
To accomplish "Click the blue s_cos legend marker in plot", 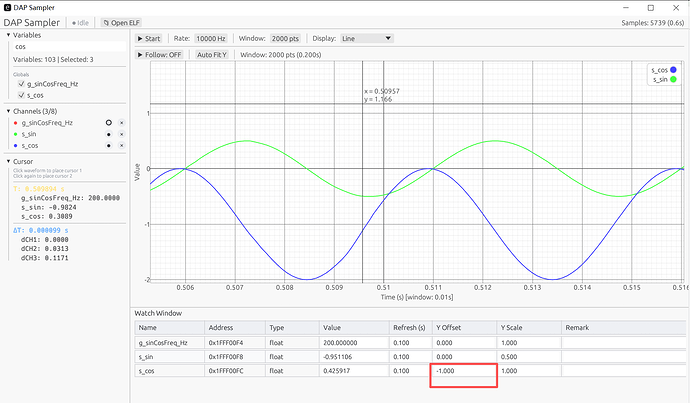I will [673, 70].
